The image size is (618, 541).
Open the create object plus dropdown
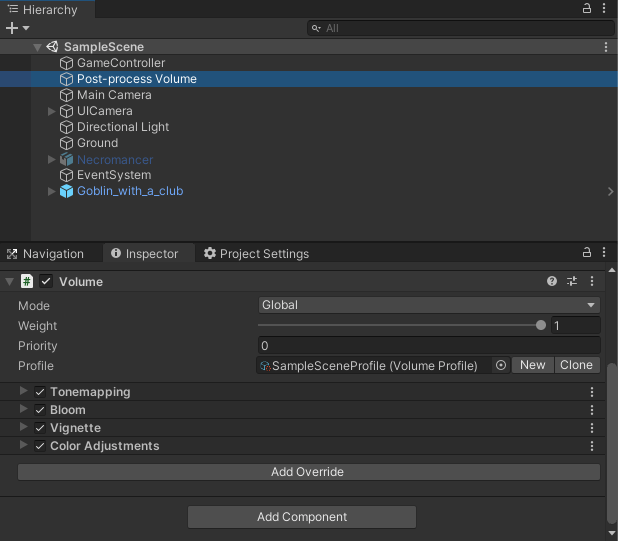(x=17, y=28)
